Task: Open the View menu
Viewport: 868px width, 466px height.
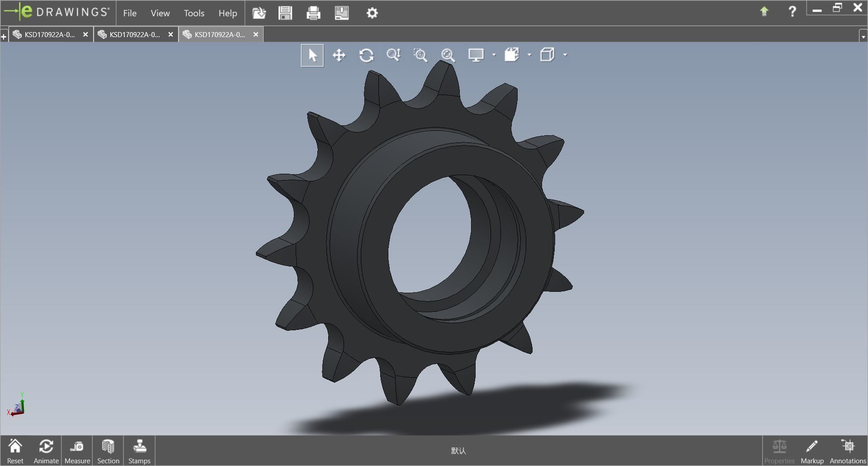Action: (160, 13)
